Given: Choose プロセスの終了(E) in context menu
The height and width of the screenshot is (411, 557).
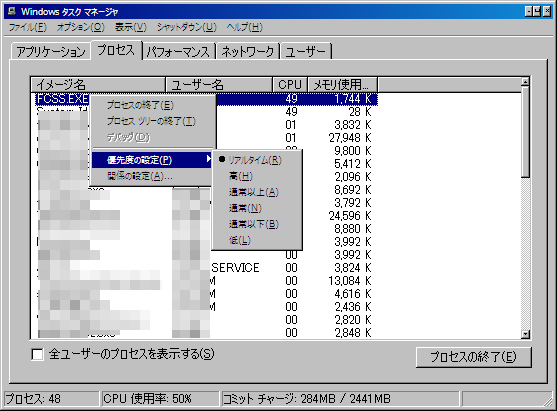Looking at the screenshot, I should [x=140, y=105].
